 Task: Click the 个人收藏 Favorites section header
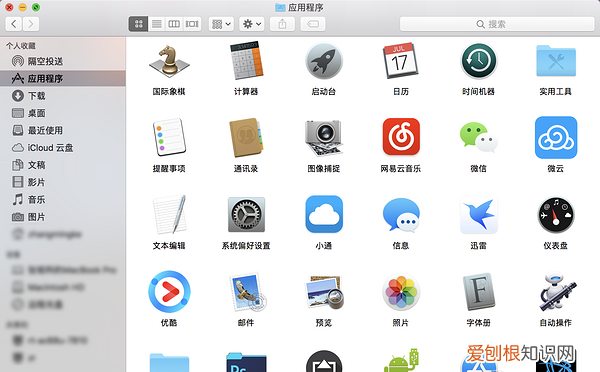(x=21, y=46)
